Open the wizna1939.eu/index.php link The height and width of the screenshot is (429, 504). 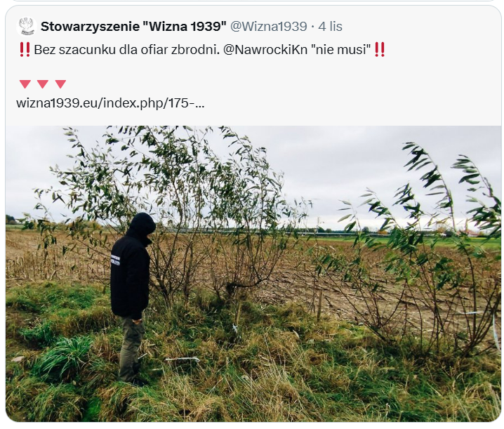(110, 103)
